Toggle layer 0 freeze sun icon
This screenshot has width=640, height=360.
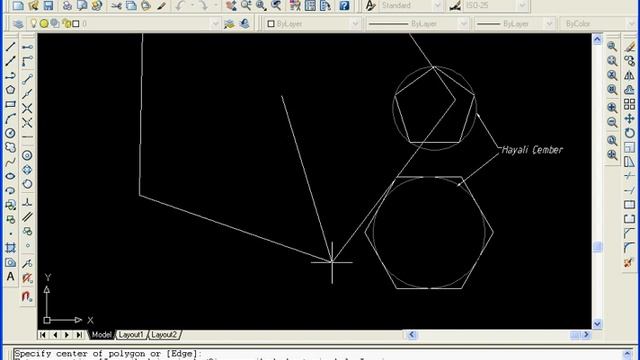44,24
